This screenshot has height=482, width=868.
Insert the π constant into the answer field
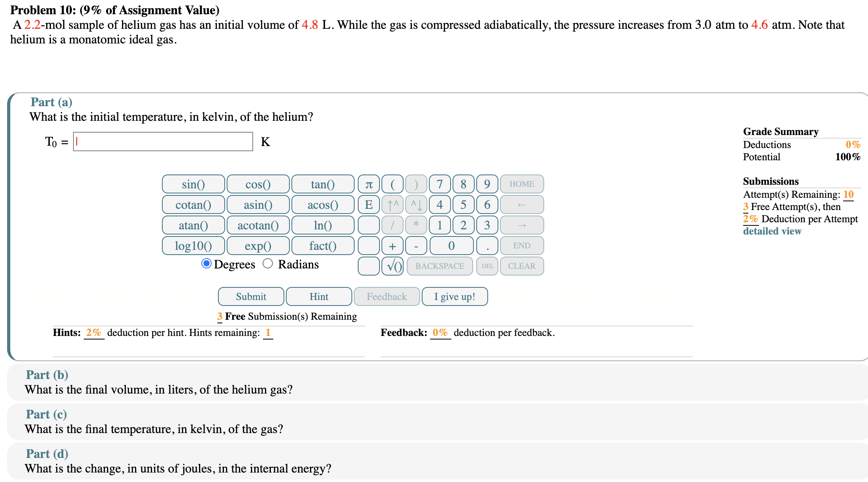368,184
